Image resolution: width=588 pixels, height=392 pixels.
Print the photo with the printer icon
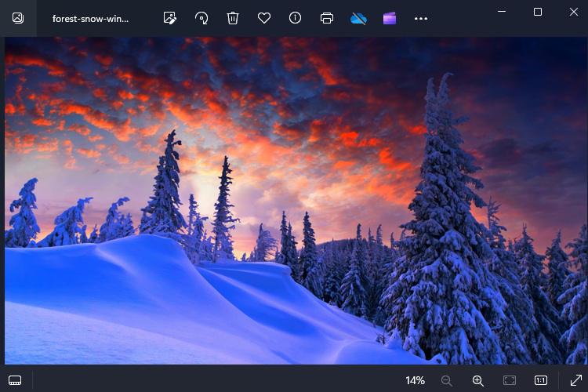point(327,18)
